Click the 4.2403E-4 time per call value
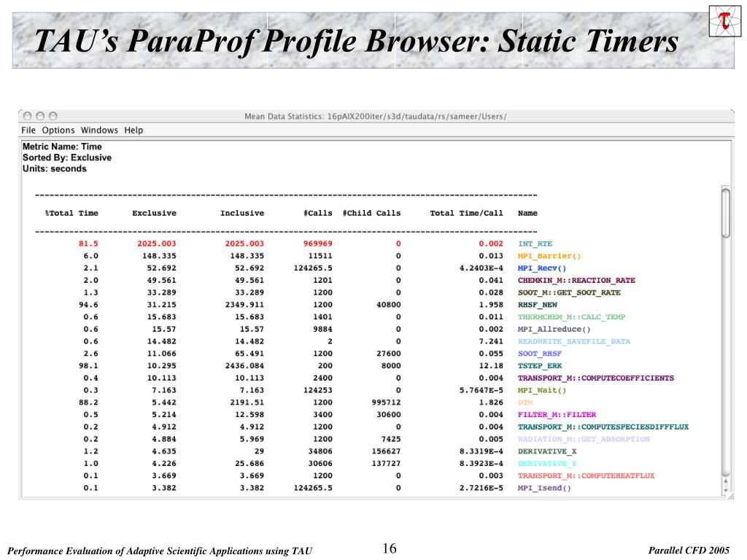The width and height of the screenshot is (747, 560). pos(481,268)
